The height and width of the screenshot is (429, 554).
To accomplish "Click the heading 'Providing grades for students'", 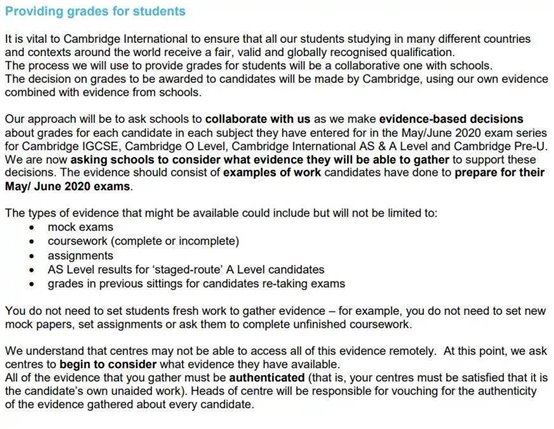I will [95, 11].
